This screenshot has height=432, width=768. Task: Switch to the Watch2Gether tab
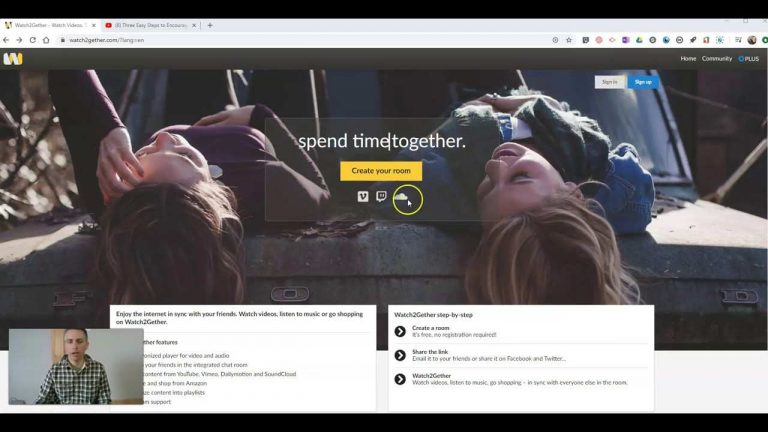49,25
